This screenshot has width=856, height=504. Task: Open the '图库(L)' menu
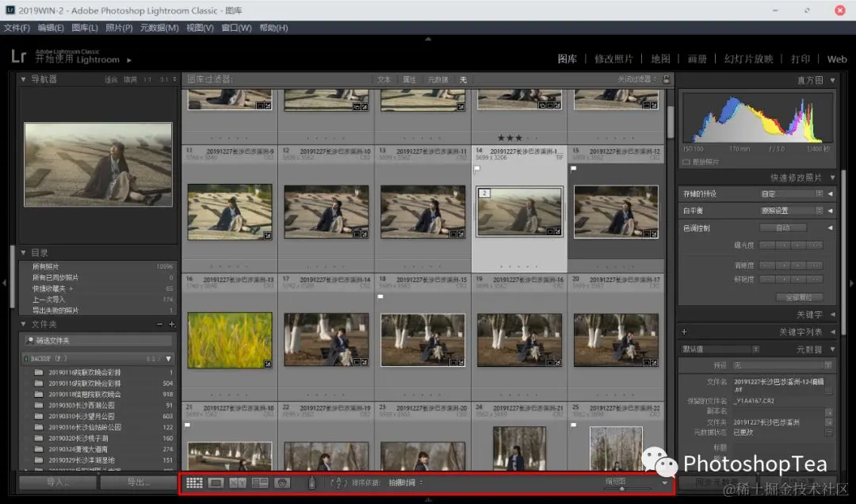pyautogui.click(x=85, y=28)
